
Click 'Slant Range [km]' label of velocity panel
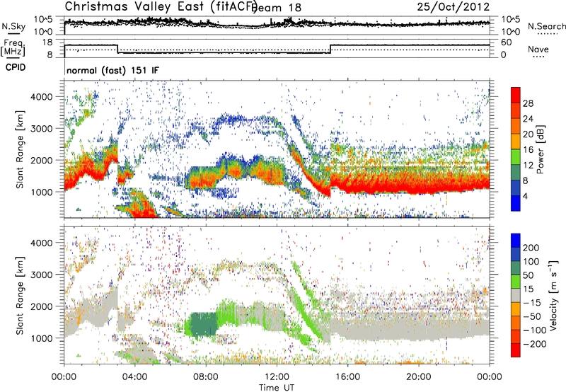pyautogui.click(x=20, y=295)
